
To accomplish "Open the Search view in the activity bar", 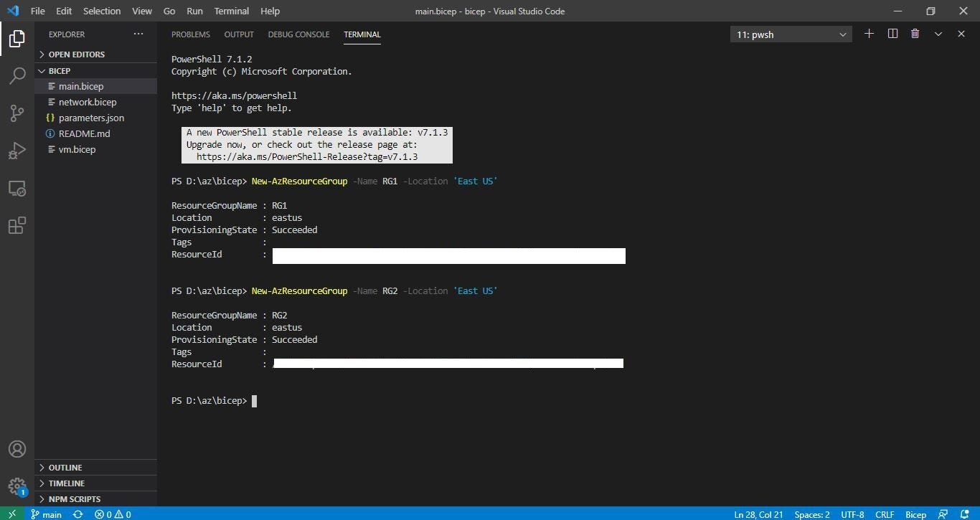I will (17, 76).
